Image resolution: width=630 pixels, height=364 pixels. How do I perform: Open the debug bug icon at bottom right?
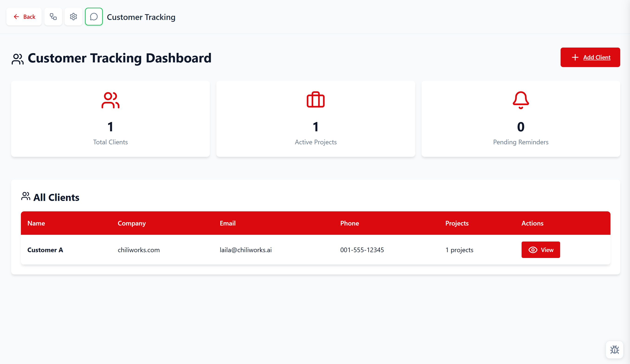(614, 350)
